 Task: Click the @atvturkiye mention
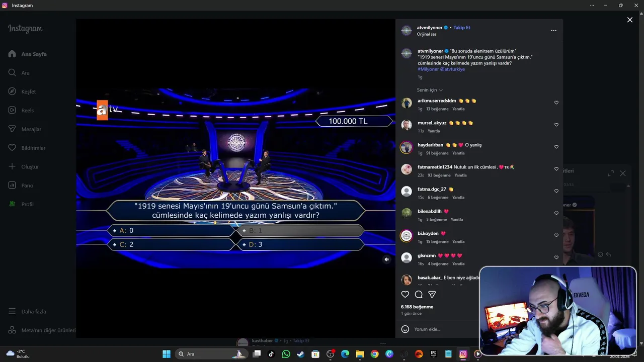click(452, 69)
